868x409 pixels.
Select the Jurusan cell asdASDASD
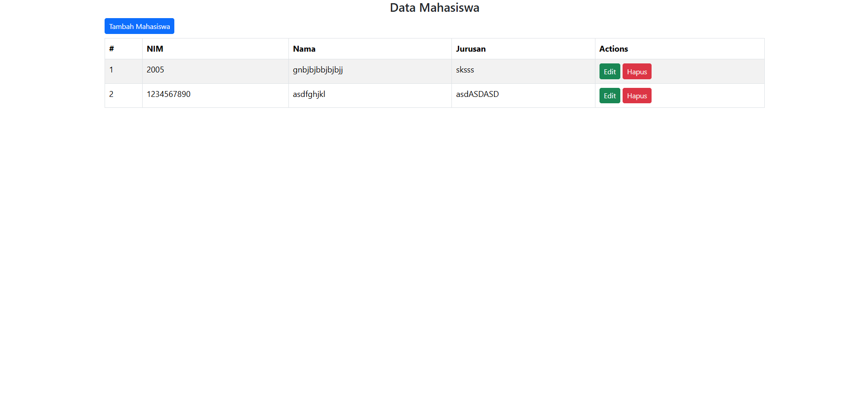477,94
